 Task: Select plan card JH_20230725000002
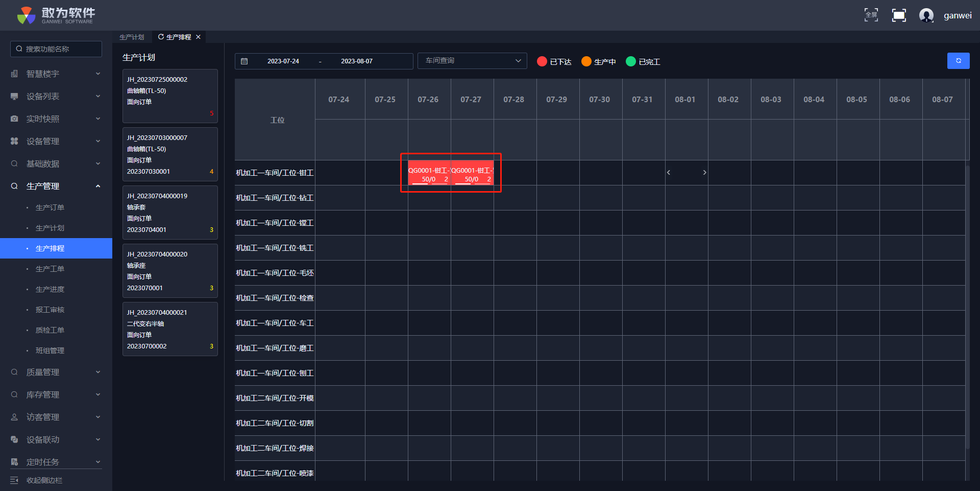coord(170,96)
